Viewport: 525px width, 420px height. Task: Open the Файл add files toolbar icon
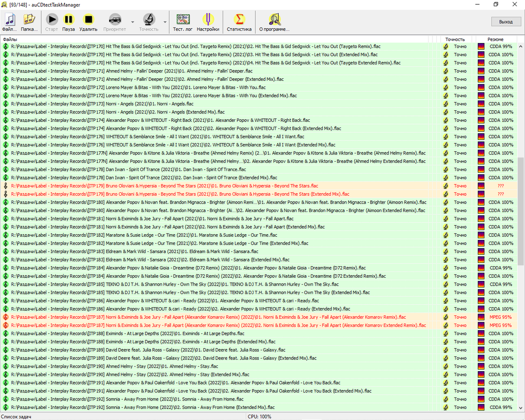(9, 22)
